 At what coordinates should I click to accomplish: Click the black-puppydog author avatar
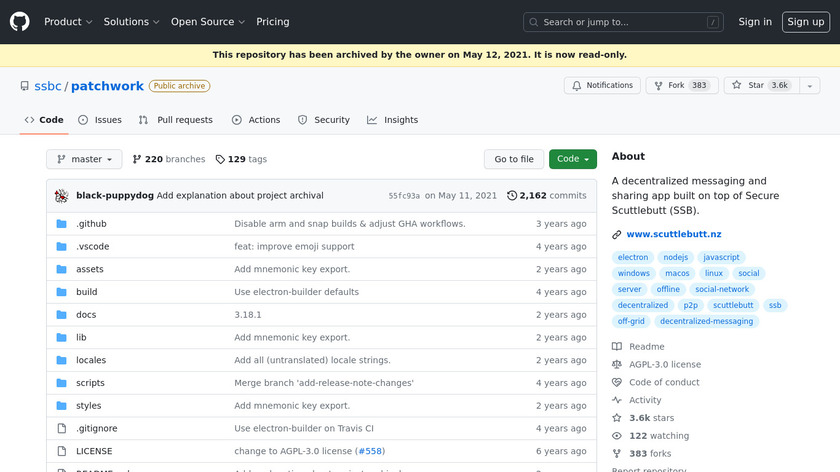61,196
